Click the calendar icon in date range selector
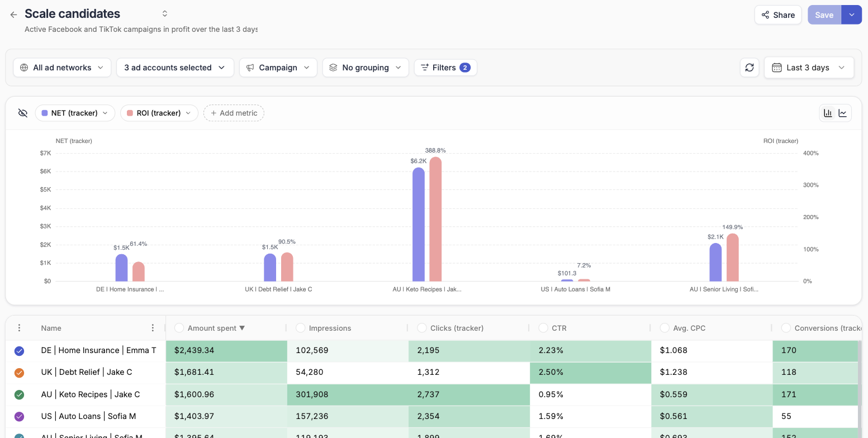Image resolution: width=868 pixels, height=438 pixels. 777,68
